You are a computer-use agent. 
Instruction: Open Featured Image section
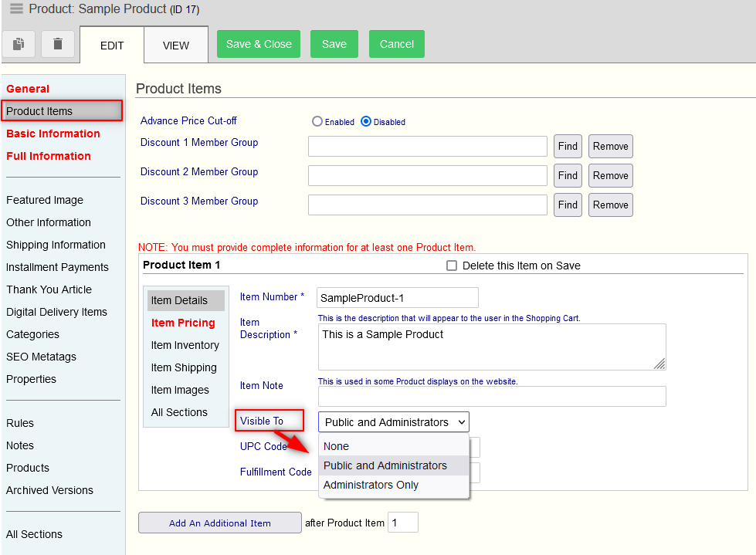(45, 200)
